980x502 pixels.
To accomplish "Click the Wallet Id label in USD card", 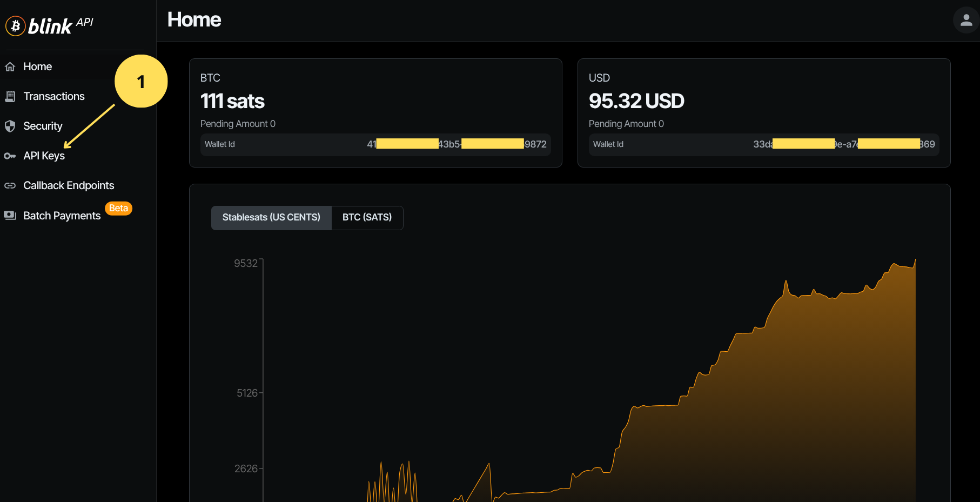I will (x=608, y=144).
